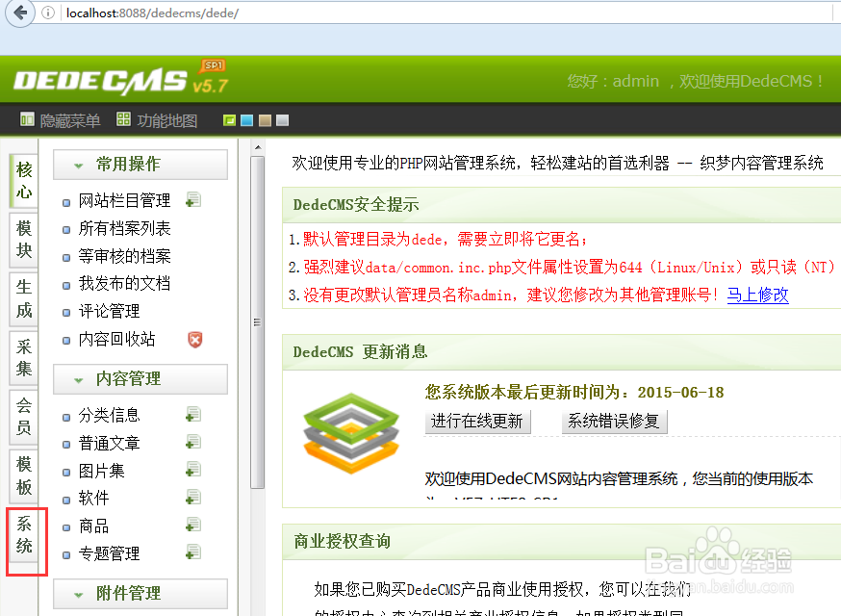Click the menu scrollbar up arrow
Viewport: 841px width, 616px height.
(258, 147)
